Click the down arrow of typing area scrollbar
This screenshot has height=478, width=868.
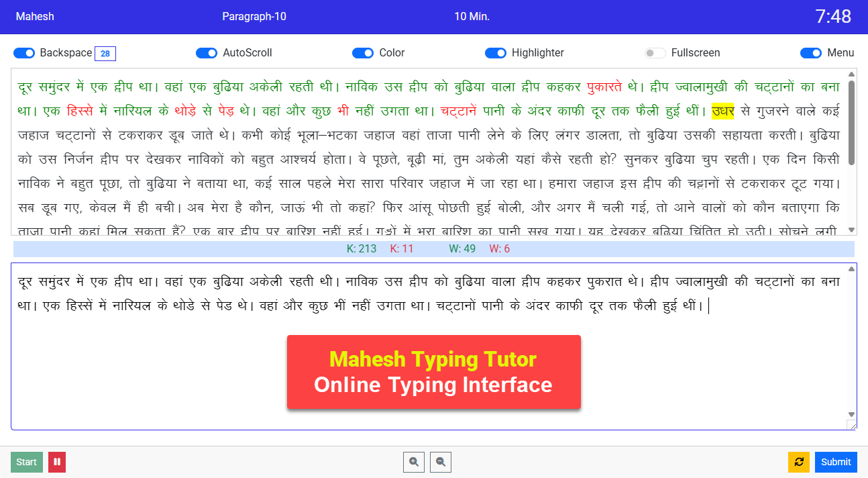click(852, 414)
